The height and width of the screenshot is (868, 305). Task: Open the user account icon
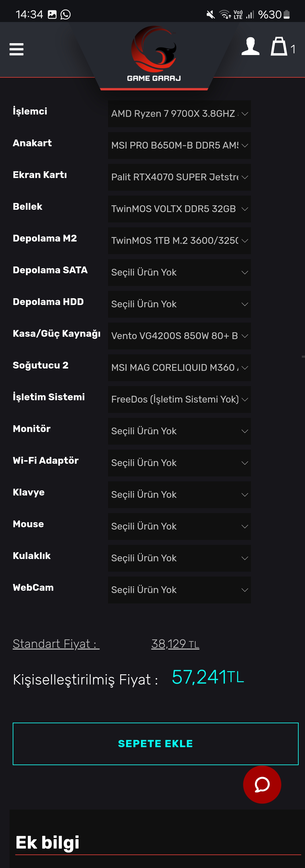click(250, 47)
